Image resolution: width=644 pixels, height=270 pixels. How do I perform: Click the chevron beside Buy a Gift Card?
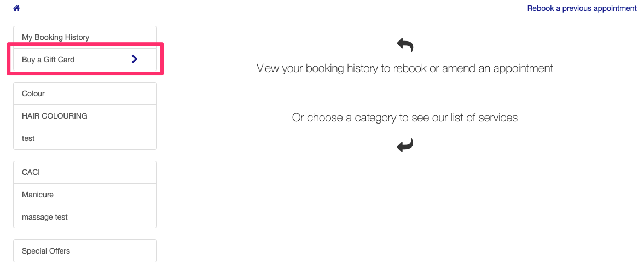[x=134, y=60]
